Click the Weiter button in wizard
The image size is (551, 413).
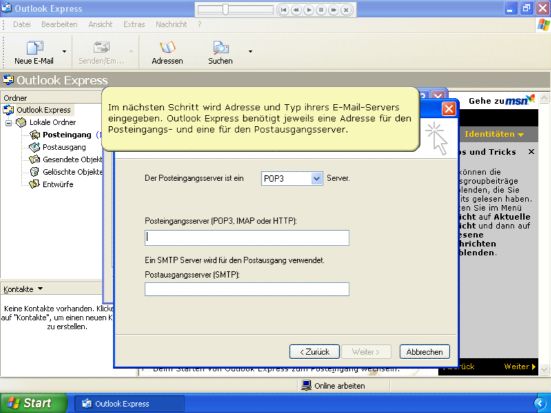pos(366,352)
